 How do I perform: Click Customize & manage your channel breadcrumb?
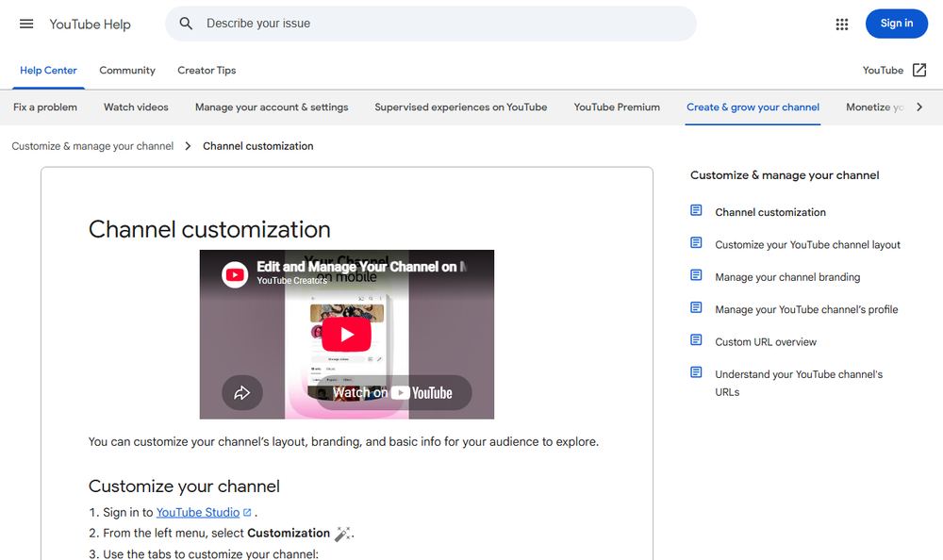92,146
